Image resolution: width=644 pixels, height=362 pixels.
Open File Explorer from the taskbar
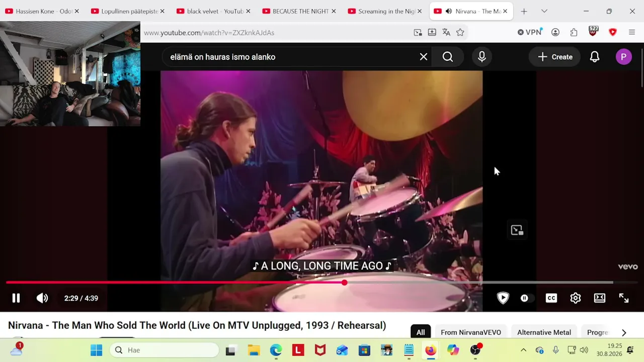(254, 350)
